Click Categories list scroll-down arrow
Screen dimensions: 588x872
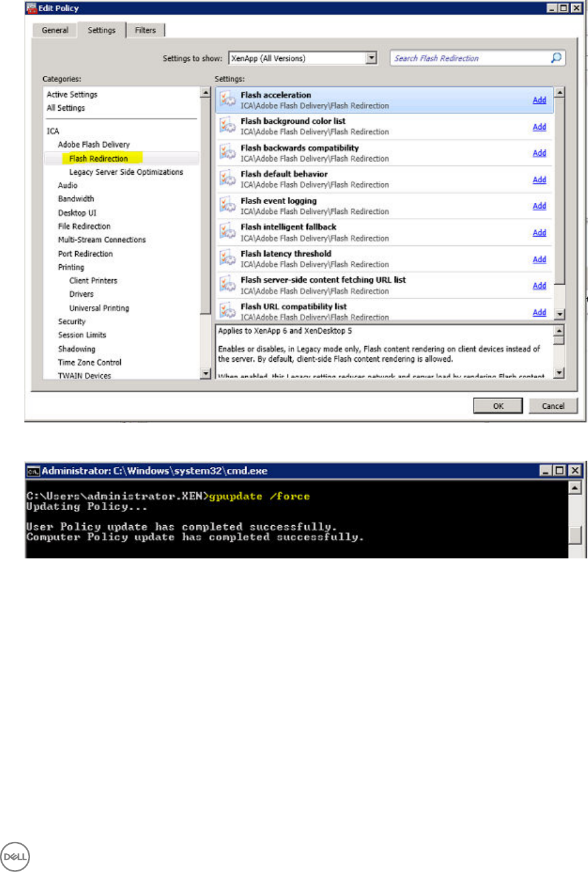click(x=205, y=374)
